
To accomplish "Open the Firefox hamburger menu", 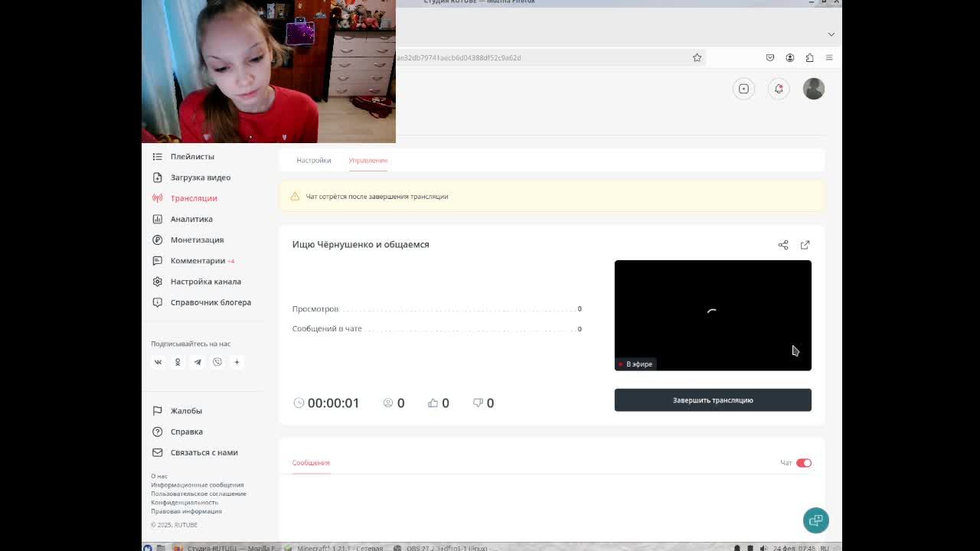I will 829,57.
